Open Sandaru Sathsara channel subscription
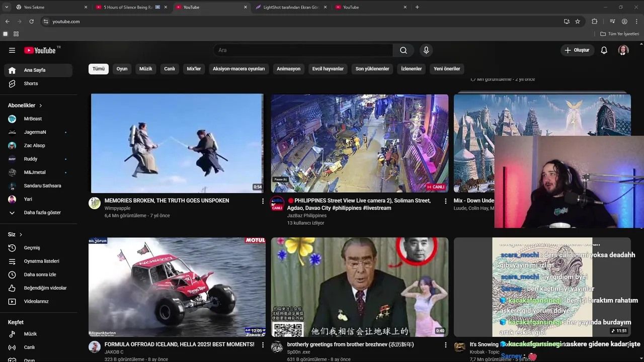 38,186
